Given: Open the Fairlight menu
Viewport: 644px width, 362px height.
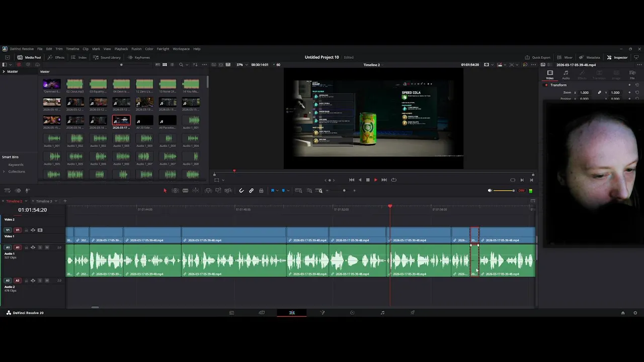Looking at the screenshot, I should pos(163,49).
